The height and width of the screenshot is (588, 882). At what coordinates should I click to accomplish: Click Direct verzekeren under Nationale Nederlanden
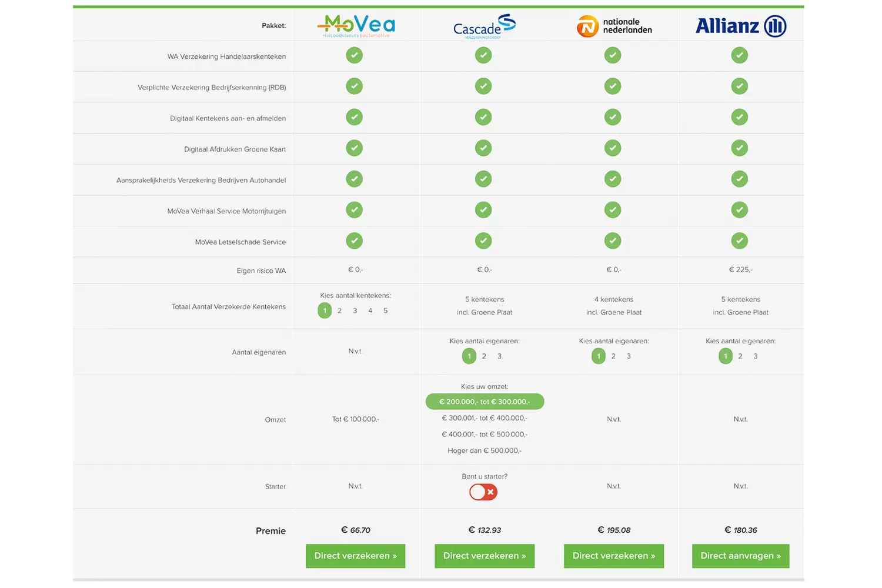[613, 556]
